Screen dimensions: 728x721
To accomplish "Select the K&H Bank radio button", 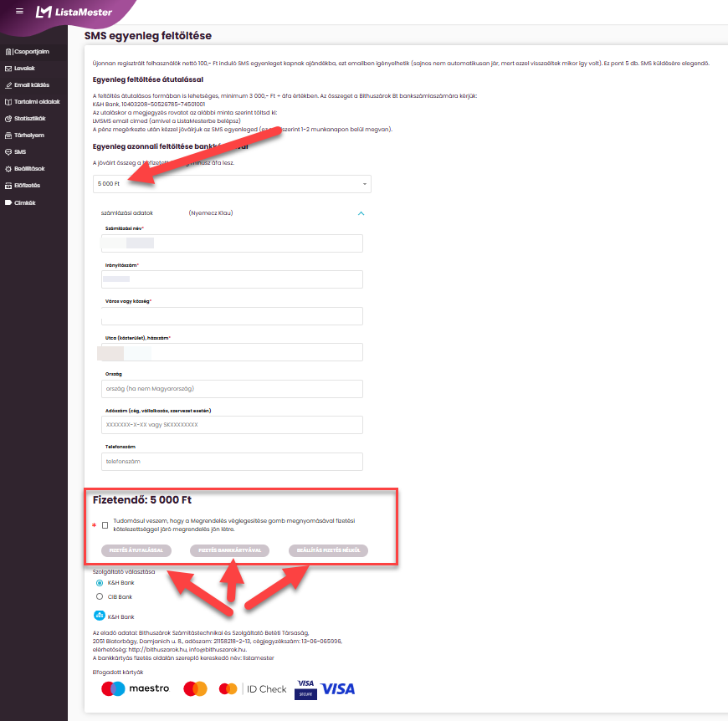I will tap(100, 583).
